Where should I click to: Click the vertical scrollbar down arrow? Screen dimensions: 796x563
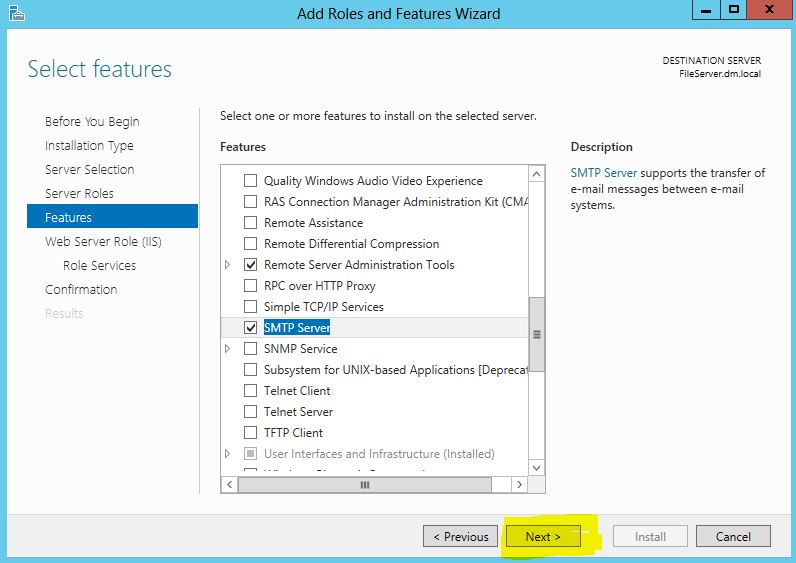[x=537, y=467]
